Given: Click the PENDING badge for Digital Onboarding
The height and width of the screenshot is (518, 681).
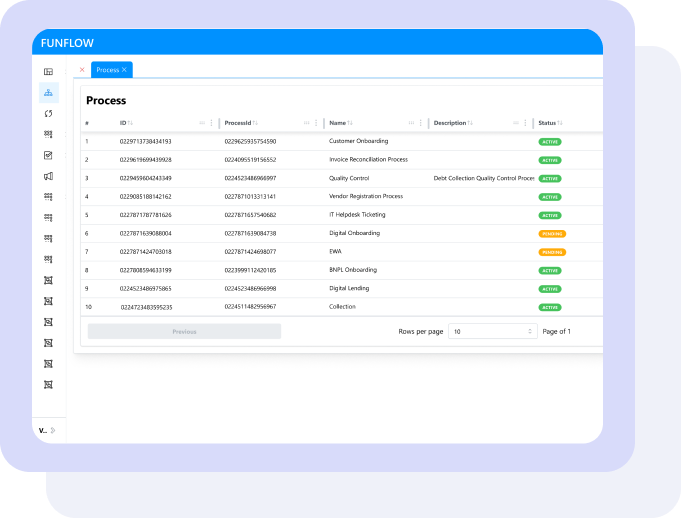Looking at the screenshot, I should [x=552, y=233].
